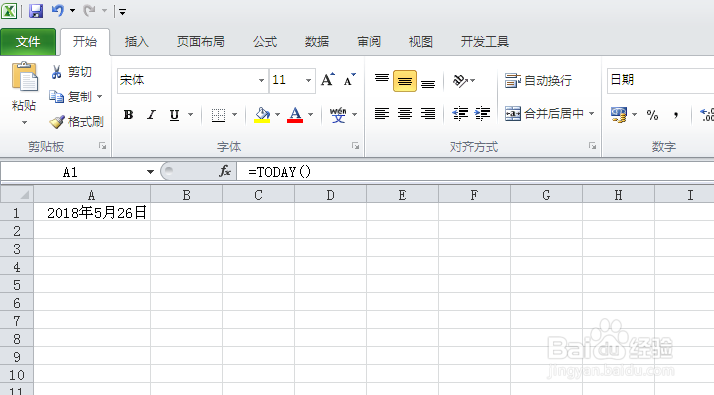Click the comma style icon
714x395 pixels.
point(676,115)
